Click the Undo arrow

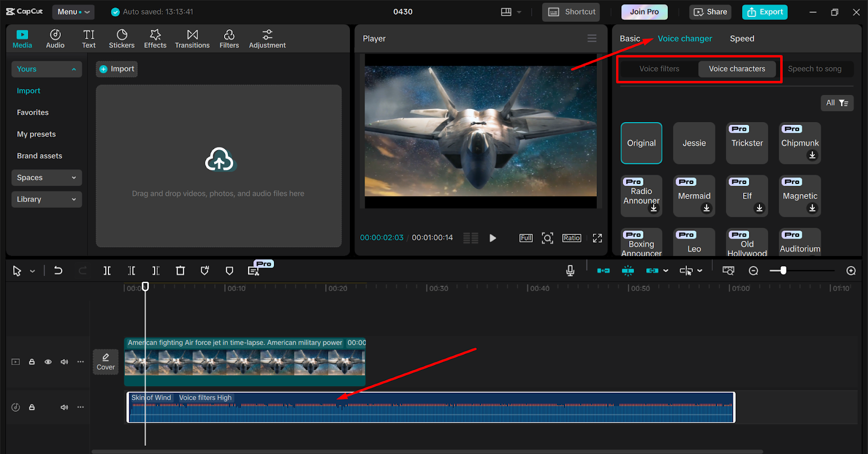[x=58, y=271]
